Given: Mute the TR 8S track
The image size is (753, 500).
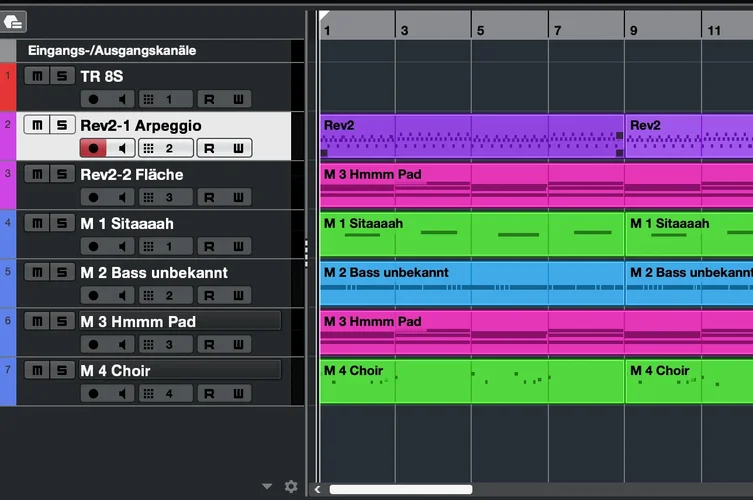Looking at the screenshot, I should point(37,76).
